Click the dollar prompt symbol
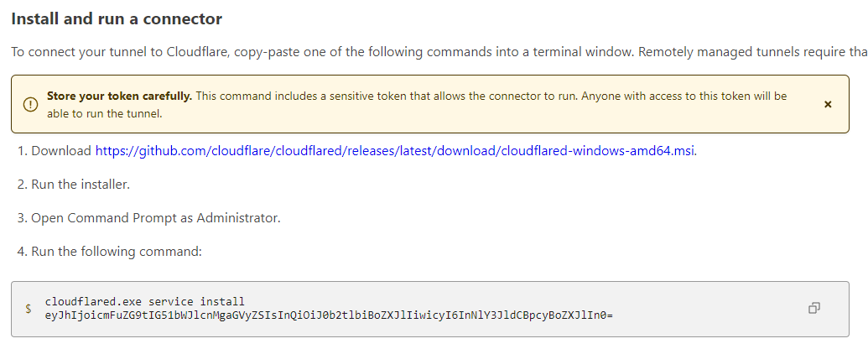868x349 pixels. tap(29, 309)
